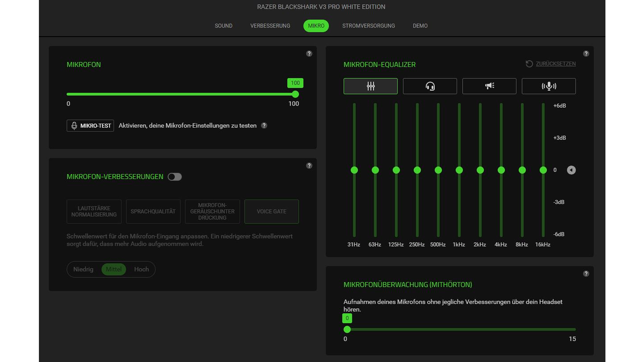Click the 2kHz equalizer band handle
This screenshot has height=362, width=644.
(x=480, y=170)
